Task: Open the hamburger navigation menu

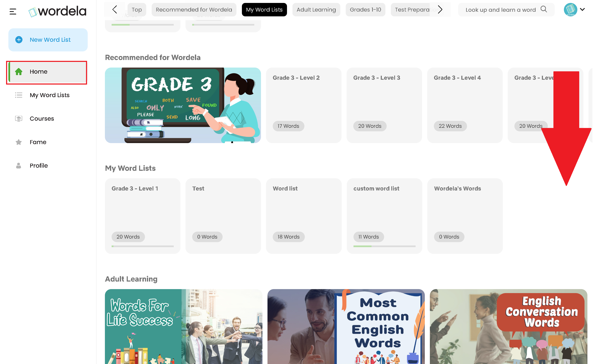Action: [x=13, y=11]
